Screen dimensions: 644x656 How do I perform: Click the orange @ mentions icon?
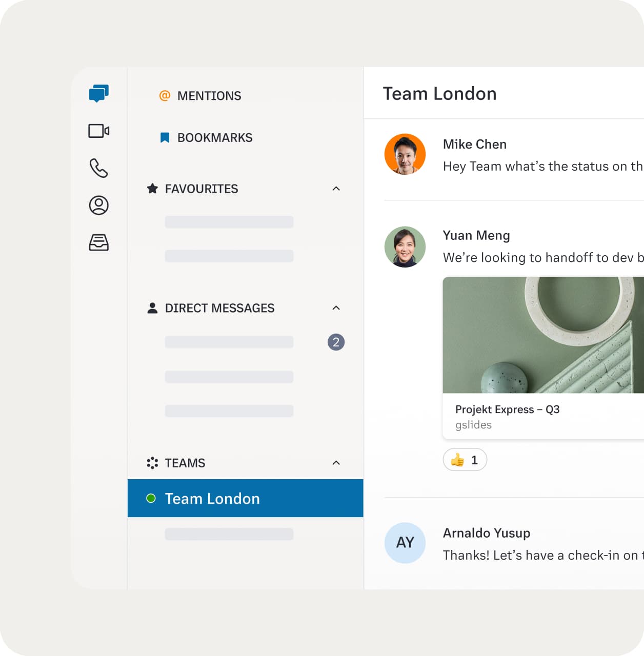click(165, 96)
